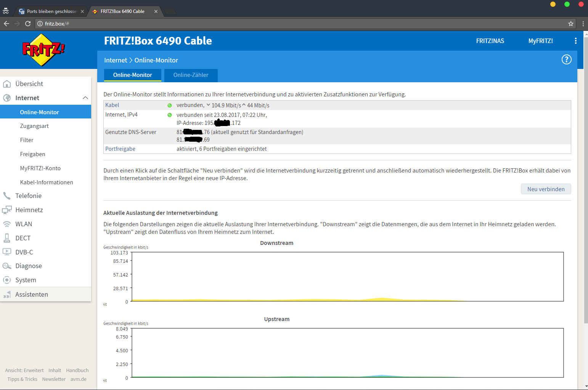
Task: Open the Tipps & Tricks footer link
Action: tap(22, 379)
